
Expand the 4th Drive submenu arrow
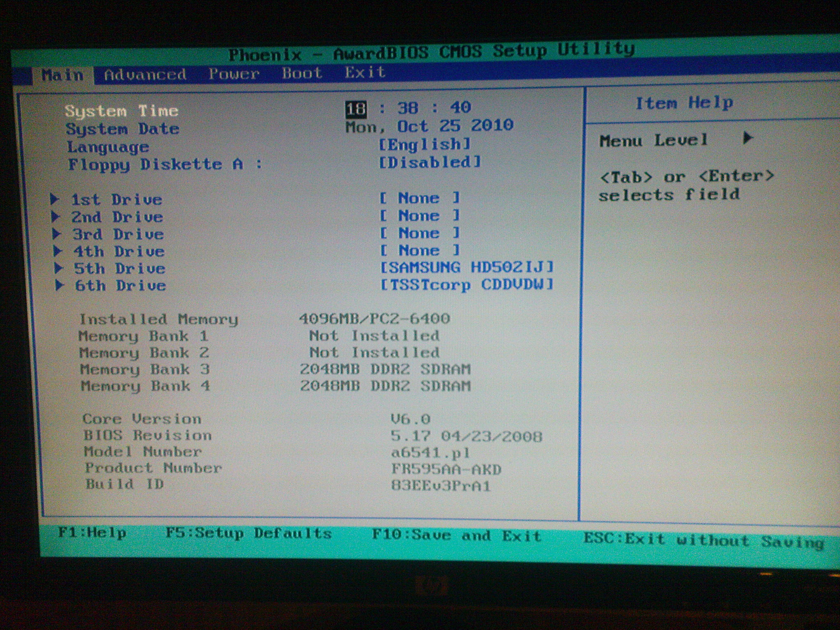[58, 251]
